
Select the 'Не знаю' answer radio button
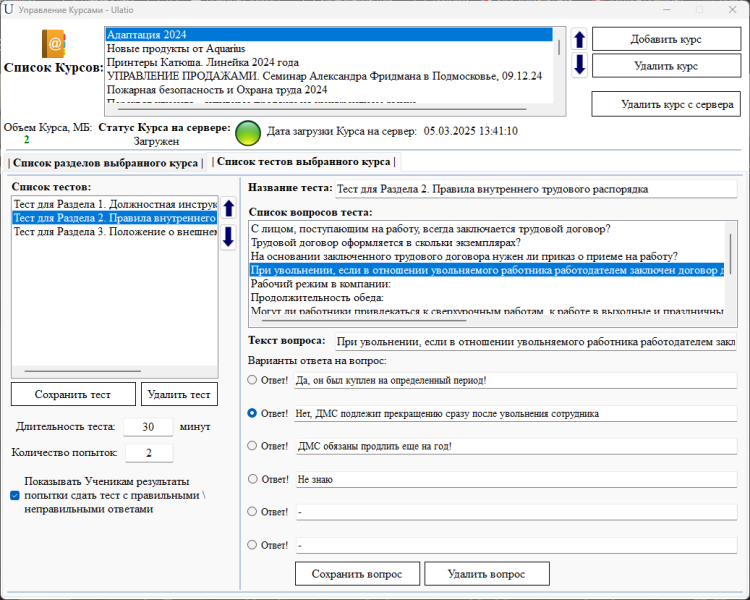[252, 479]
